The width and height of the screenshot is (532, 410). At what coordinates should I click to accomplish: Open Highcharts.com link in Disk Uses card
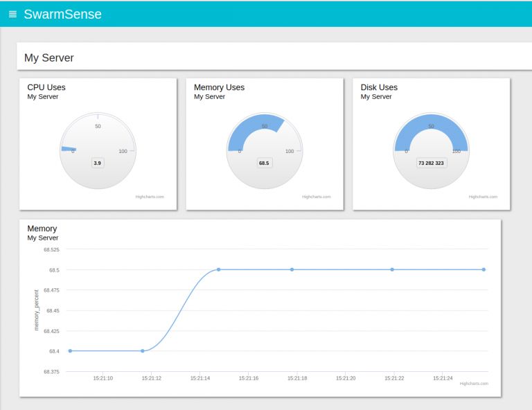(x=483, y=197)
